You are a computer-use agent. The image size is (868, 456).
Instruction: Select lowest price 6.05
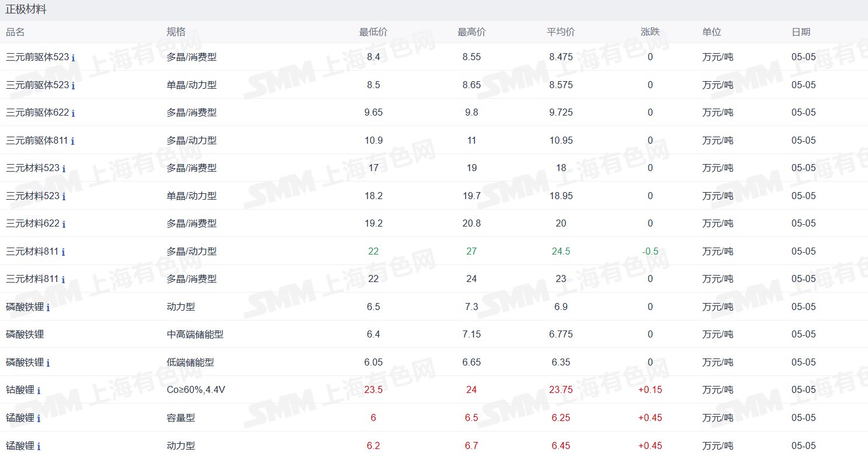(x=373, y=363)
